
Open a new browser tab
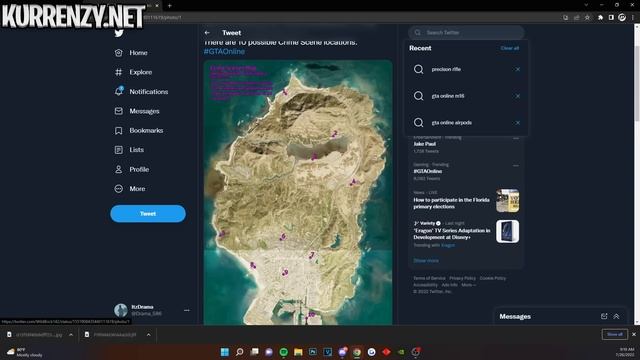coord(169,6)
